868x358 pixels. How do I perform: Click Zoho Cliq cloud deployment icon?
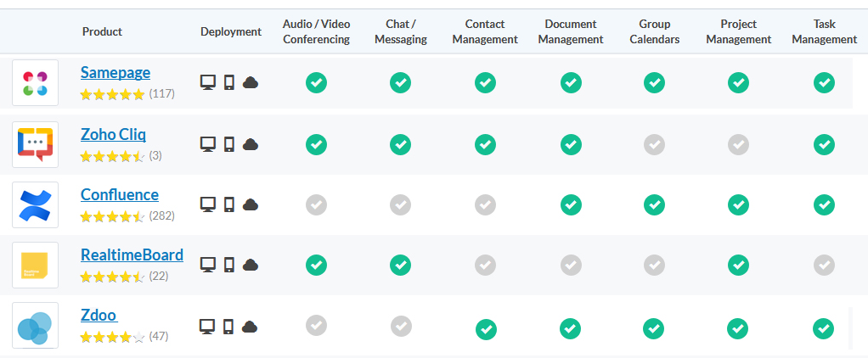pyautogui.click(x=251, y=144)
